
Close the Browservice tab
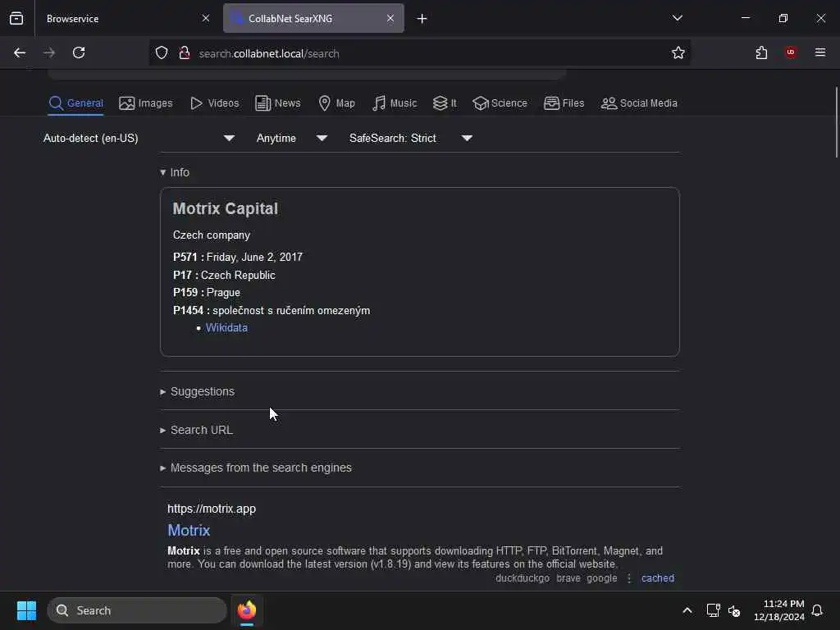(206, 18)
